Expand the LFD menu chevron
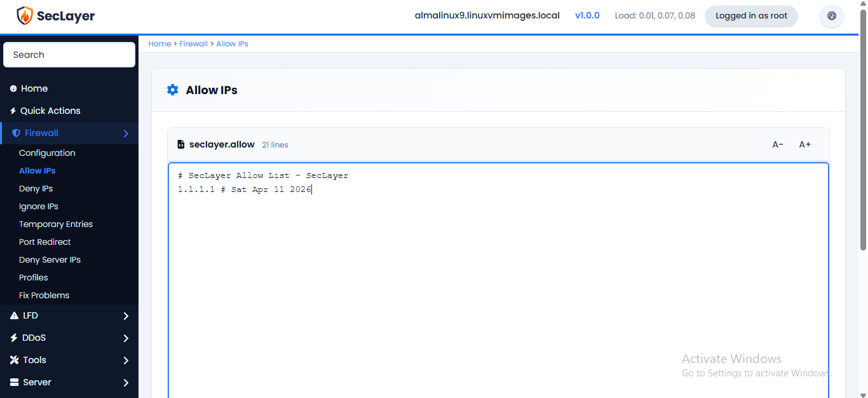868x398 pixels. click(x=126, y=316)
